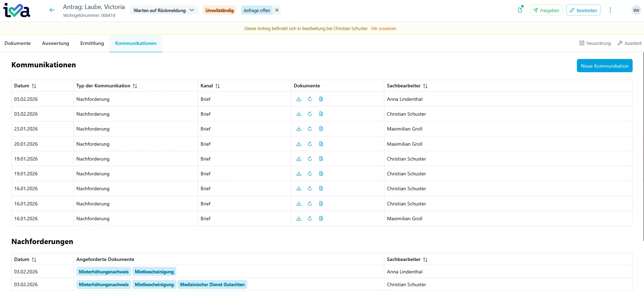This screenshot has width=644, height=291.
Task: Remove the 'Anfrage offen' tag
Action: 277,10
